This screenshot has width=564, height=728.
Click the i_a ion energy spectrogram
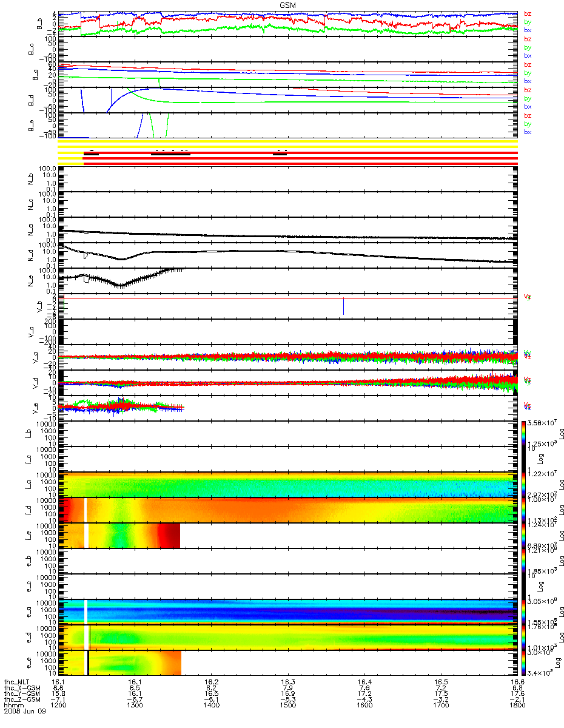(287, 485)
